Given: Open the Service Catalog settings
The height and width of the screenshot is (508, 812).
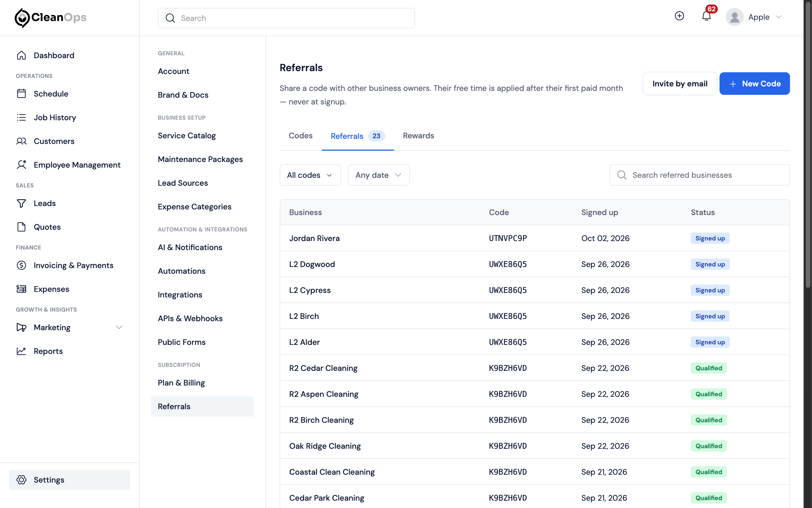Looking at the screenshot, I should (x=187, y=136).
